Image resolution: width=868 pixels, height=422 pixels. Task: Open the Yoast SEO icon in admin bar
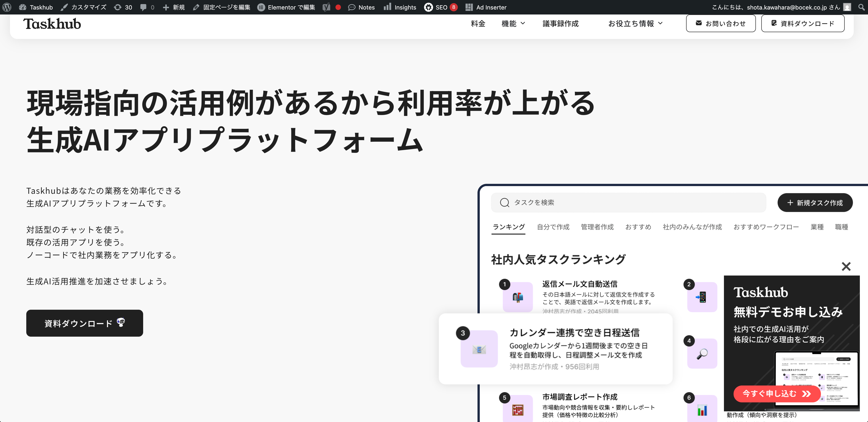(326, 7)
